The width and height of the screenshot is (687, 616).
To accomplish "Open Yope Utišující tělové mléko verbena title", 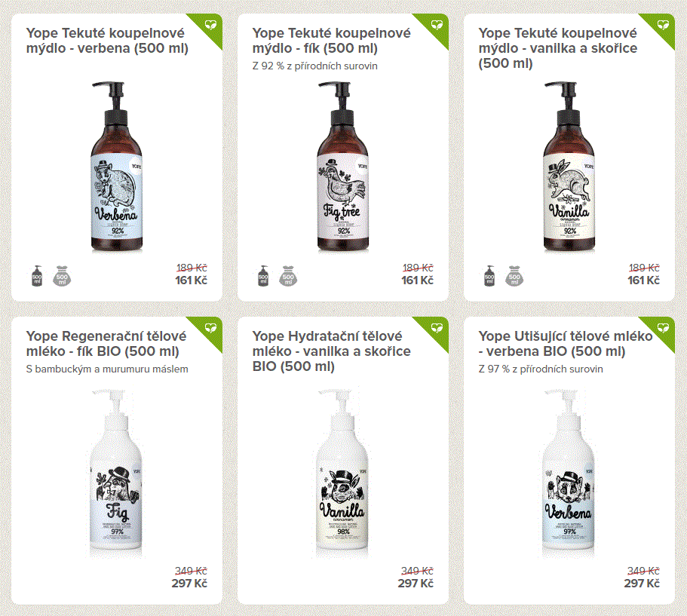I will click(566, 344).
